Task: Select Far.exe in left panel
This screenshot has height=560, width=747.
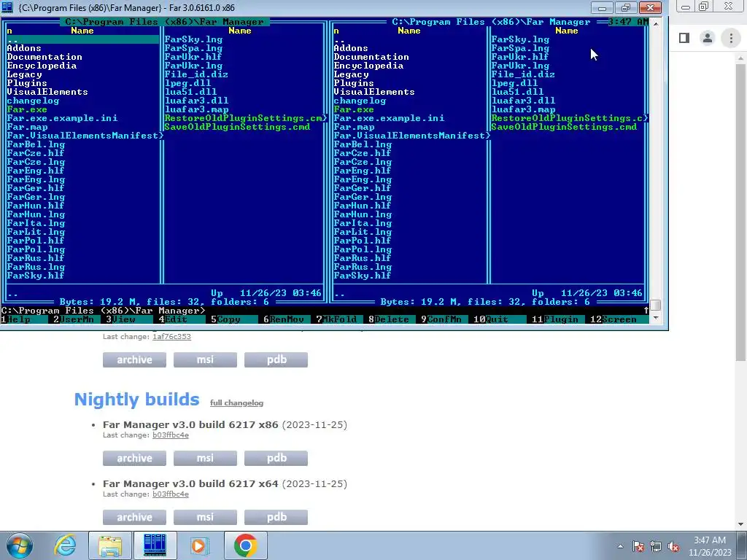Action: click(27, 109)
